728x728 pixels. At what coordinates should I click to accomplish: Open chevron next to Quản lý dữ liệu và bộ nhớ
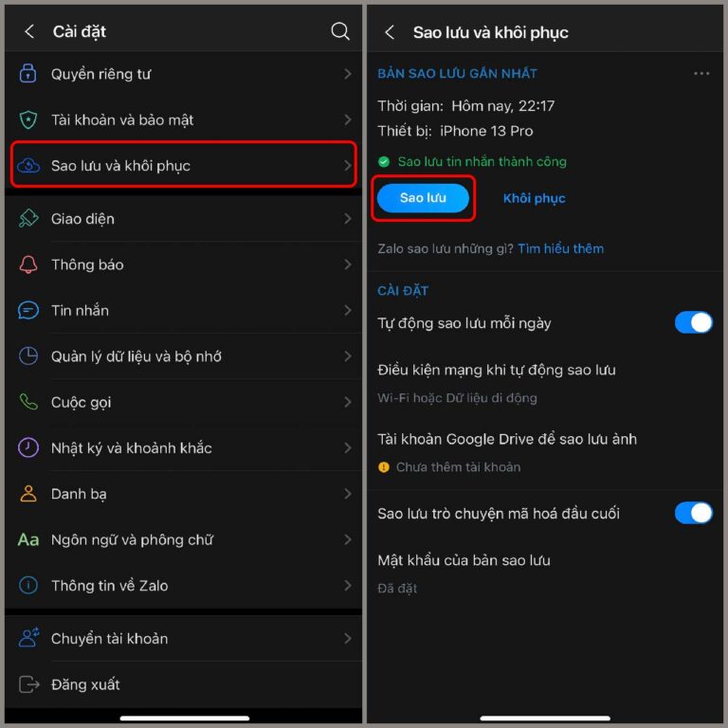click(347, 356)
